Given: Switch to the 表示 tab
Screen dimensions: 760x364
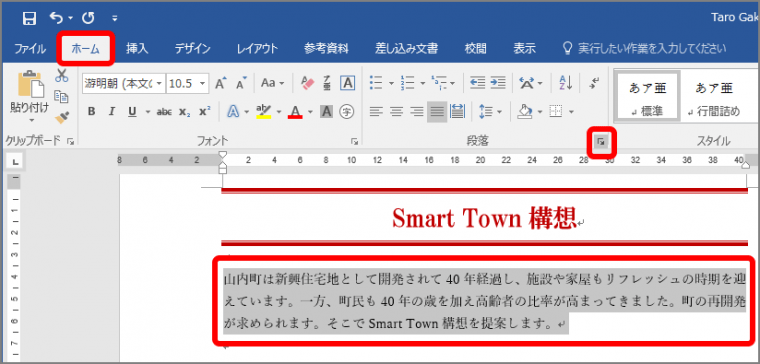Looking at the screenshot, I should (524, 48).
